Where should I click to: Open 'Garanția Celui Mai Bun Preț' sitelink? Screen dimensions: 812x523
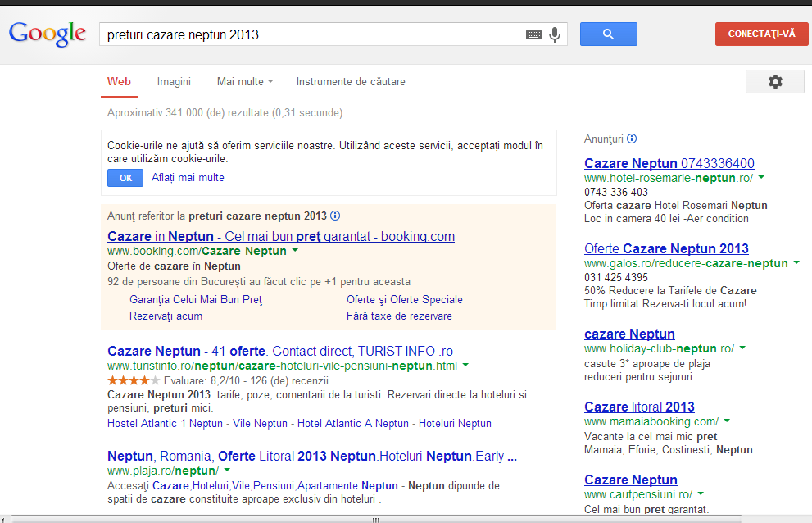pos(196,299)
